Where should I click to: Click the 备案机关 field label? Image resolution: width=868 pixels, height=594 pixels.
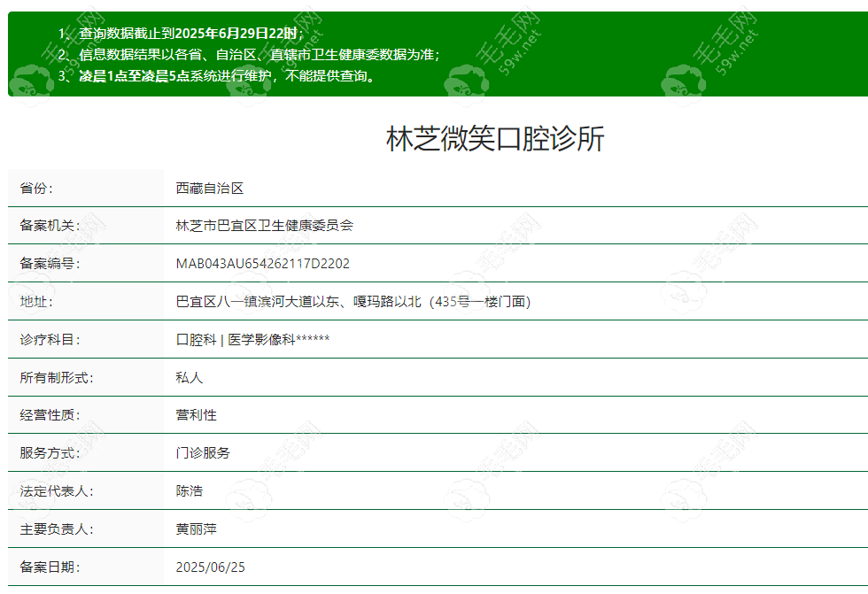click(x=50, y=225)
